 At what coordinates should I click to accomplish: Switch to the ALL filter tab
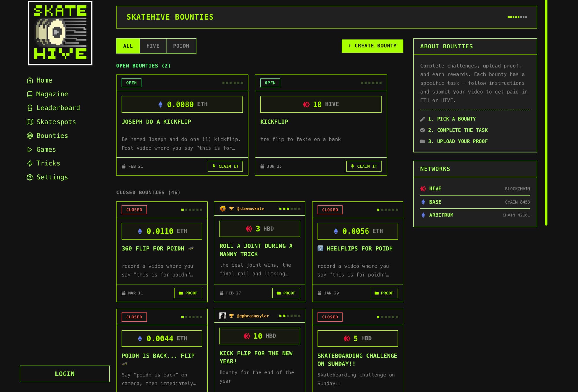[x=128, y=46]
